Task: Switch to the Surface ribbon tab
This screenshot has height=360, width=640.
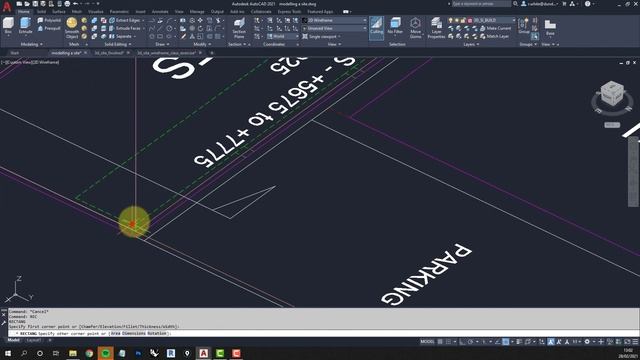Action: coord(58,11)
